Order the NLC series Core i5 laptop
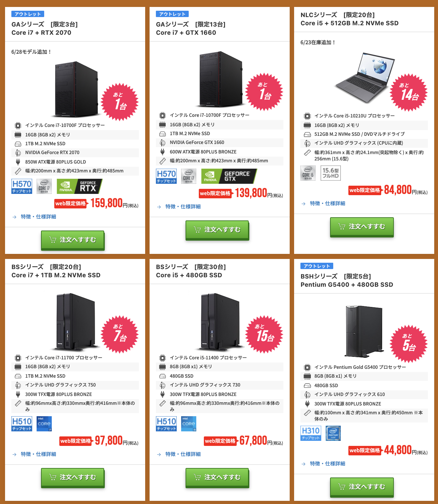This screenshot has height=504, width=438. click(362, 227)
